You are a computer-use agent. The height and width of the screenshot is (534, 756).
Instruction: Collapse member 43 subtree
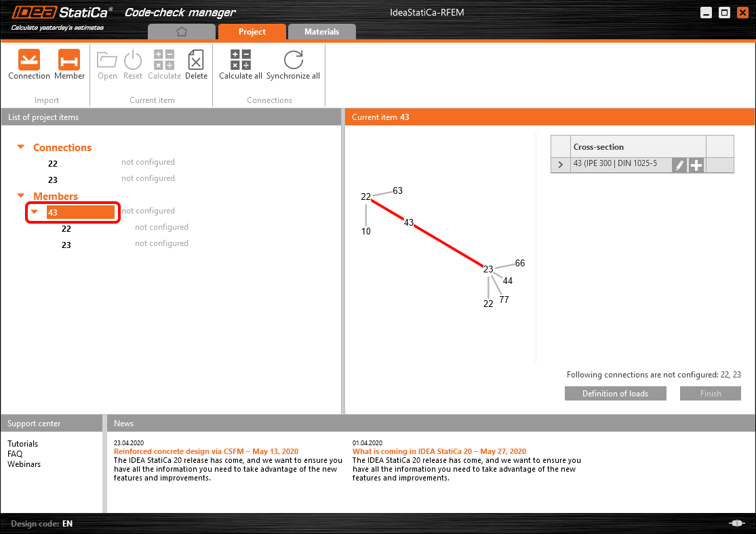[x=34, y=211]
